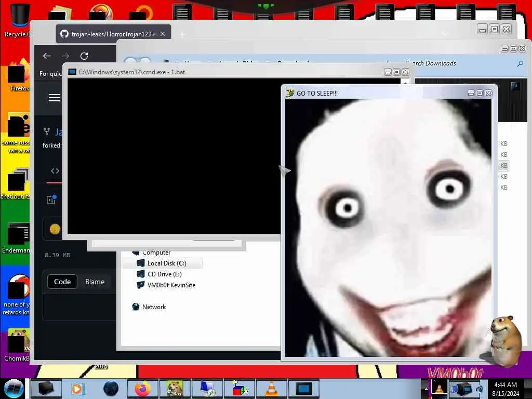Open the ChomikBox desktop icon
This screenshot has height=399, width=532.
click(17, 344)
